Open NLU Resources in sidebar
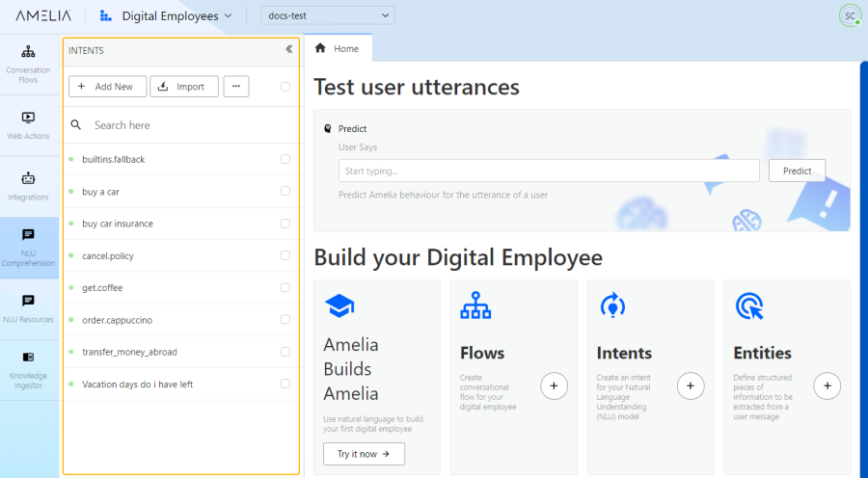Viewport: 868px width, 478px height. coord(28,308)
